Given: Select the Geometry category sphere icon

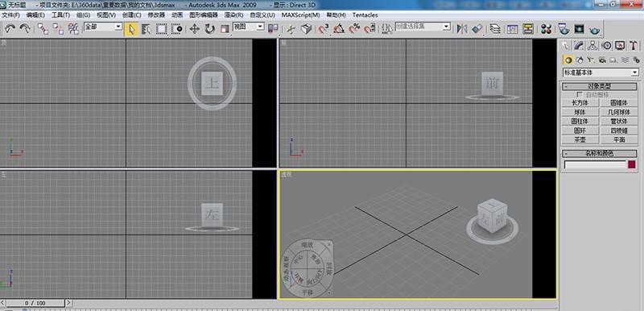Looking at the screenshot, I should [x=568, y=60].
